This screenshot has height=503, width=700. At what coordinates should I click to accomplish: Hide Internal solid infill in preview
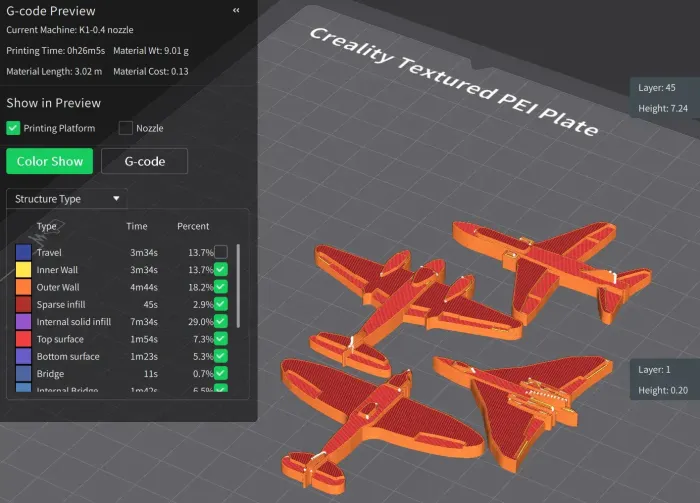coord(221,321)
